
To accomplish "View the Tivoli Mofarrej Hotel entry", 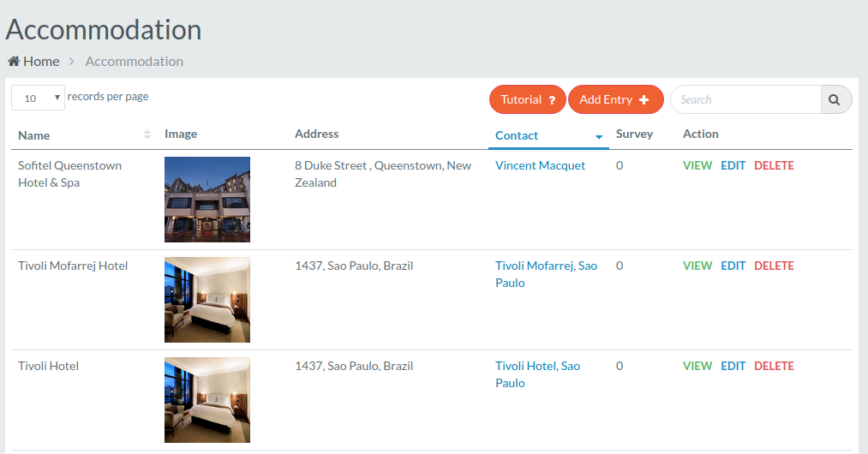I will click(697, 266).
